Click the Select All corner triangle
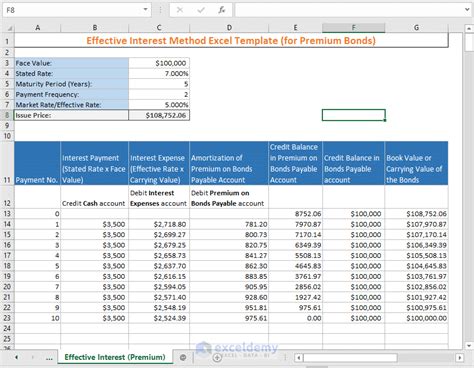 [x=9, y=28]
